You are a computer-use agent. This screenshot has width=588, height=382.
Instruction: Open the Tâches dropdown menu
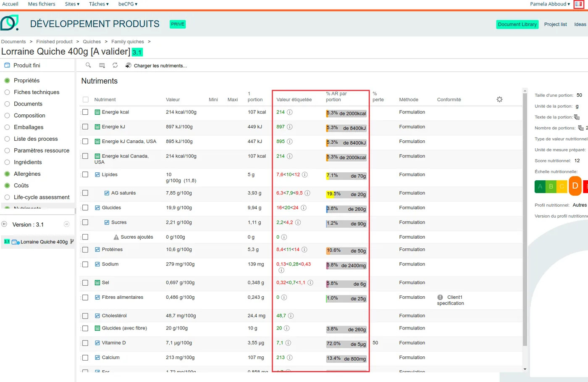point(99,4)
